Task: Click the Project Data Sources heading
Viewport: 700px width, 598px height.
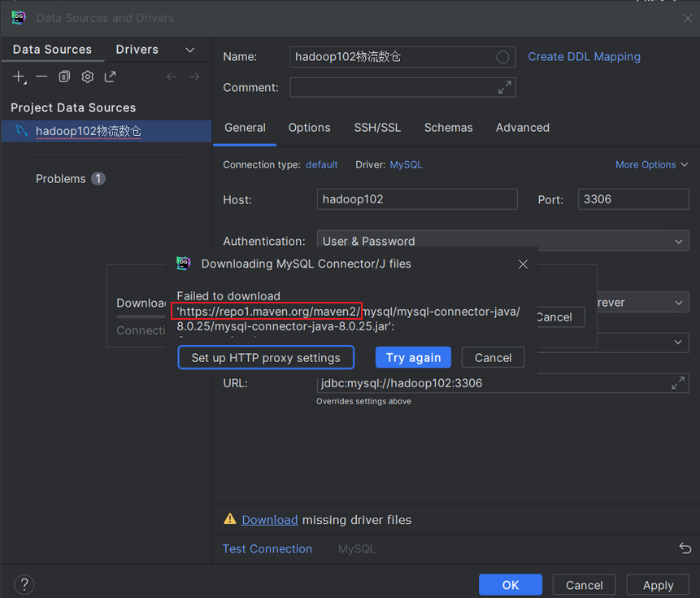Action: tap(73, 107)
